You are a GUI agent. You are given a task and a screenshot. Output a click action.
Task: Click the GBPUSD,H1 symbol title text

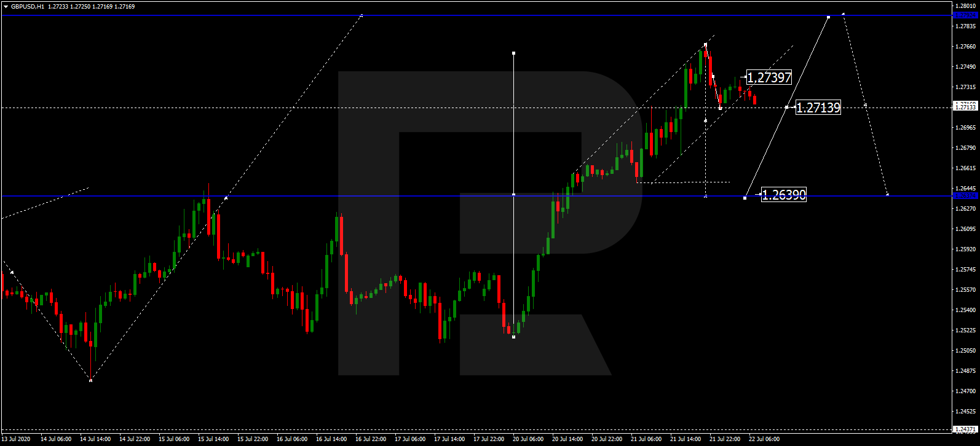tap(28, 7)
